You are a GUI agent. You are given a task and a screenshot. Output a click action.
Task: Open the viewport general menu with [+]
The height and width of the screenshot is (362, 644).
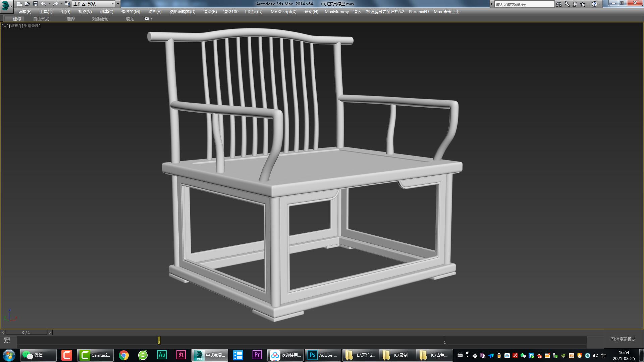coord(4,26)
